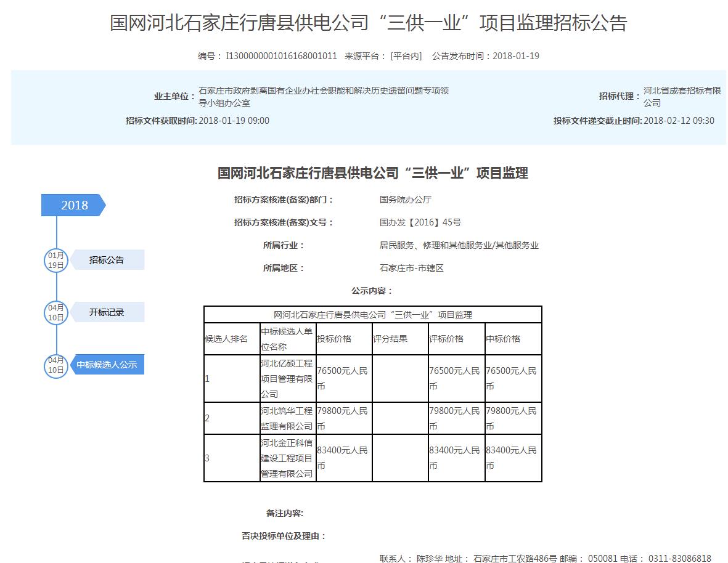Click the 来源平台 [平台内] text
The height and width of the screenshot is (563, 728).
[x=383, y=56]
